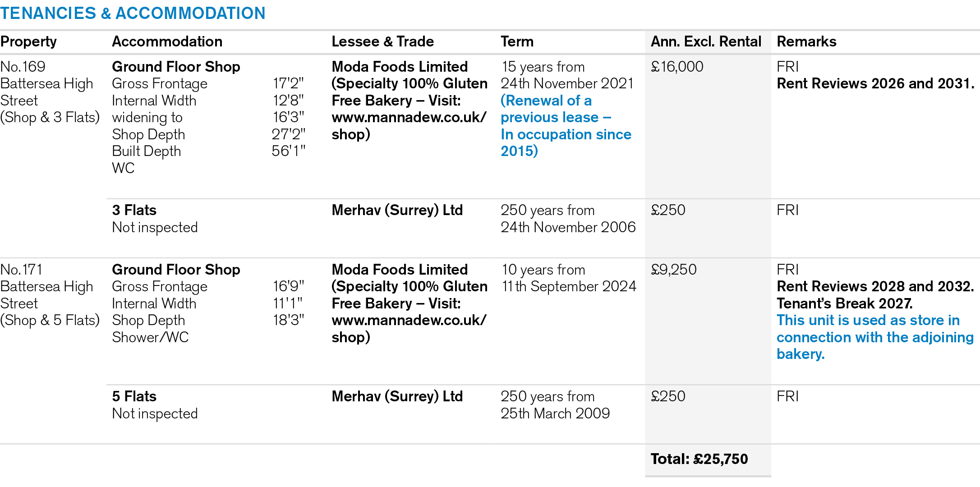980x487 pixels.
Task: Click the Tenant's Break 2027 remark
Action: (x=844, y=303)
